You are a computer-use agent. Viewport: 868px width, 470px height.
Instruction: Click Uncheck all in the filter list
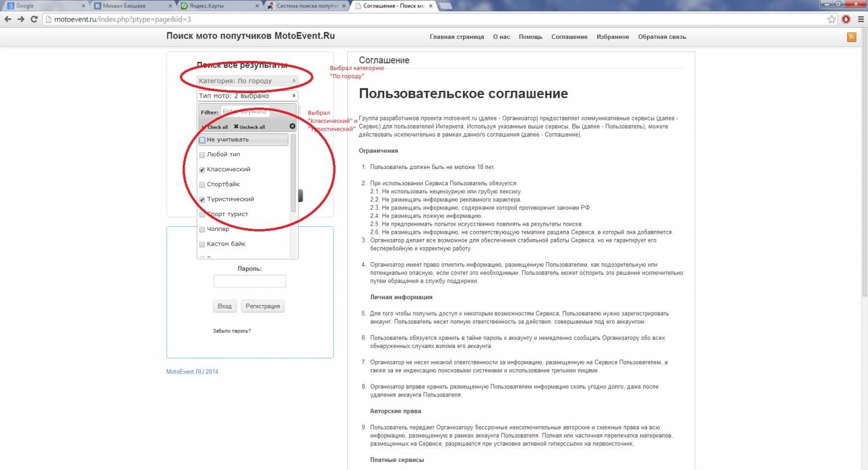(249, 127)
